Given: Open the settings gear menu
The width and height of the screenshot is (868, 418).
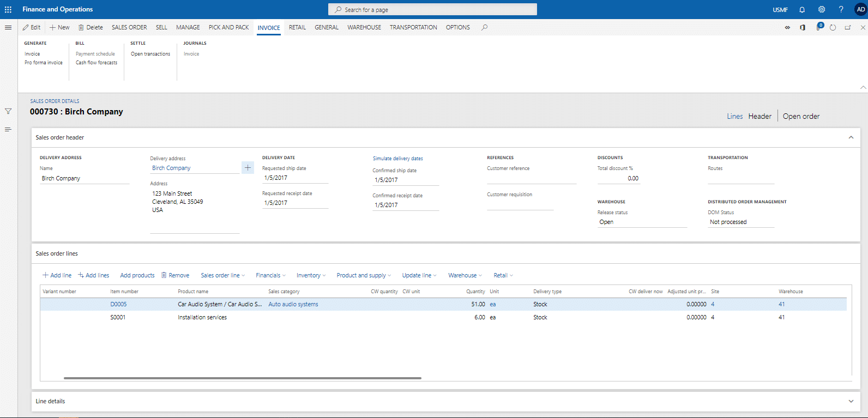Looking at the screenshot, I should pyautogui.click(x=822, y=9).
